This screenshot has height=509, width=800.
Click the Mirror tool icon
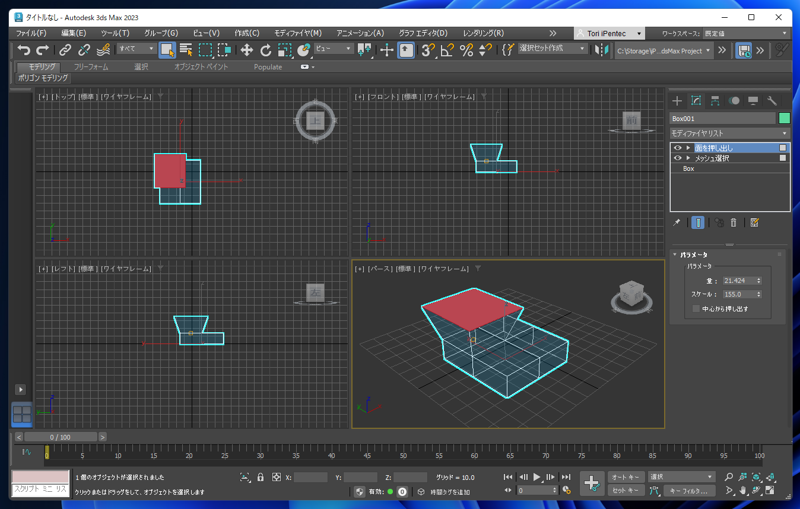[x=602, y=50]
